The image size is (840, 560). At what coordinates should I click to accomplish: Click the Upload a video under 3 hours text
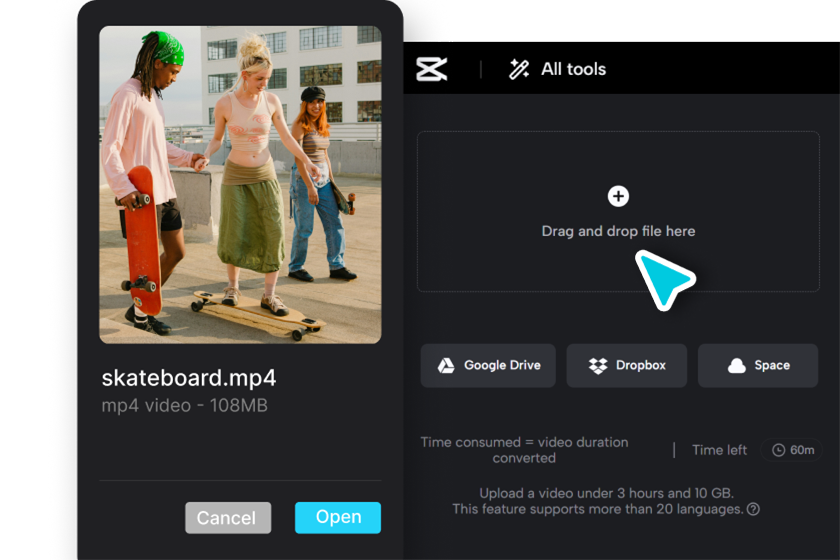click(x=606, y=493)
